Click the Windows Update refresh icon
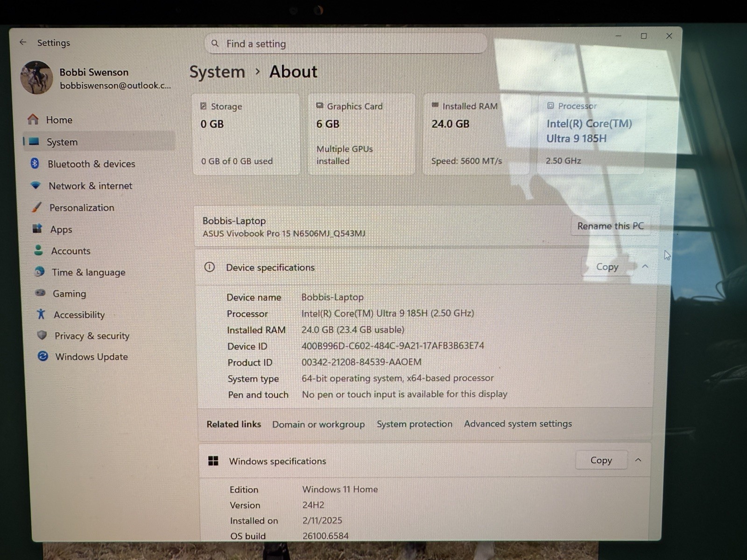The width and height of the screenshot is (747, 560). (43, 356)
